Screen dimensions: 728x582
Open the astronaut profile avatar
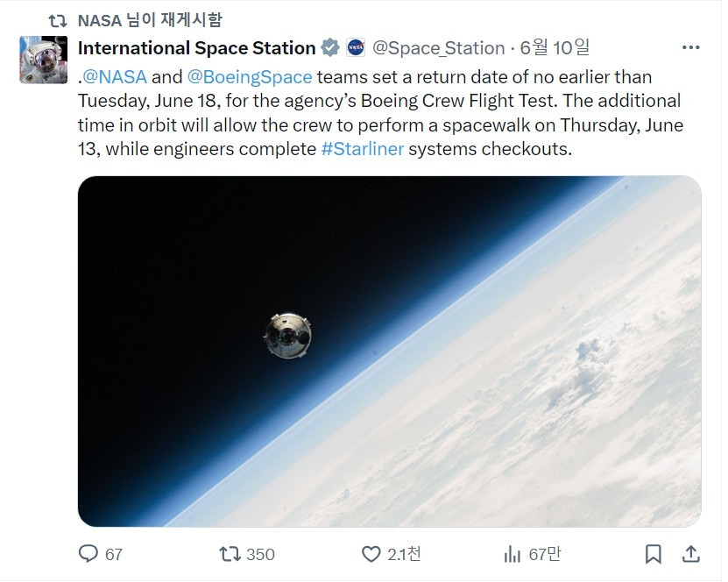(x=43, y=60)
